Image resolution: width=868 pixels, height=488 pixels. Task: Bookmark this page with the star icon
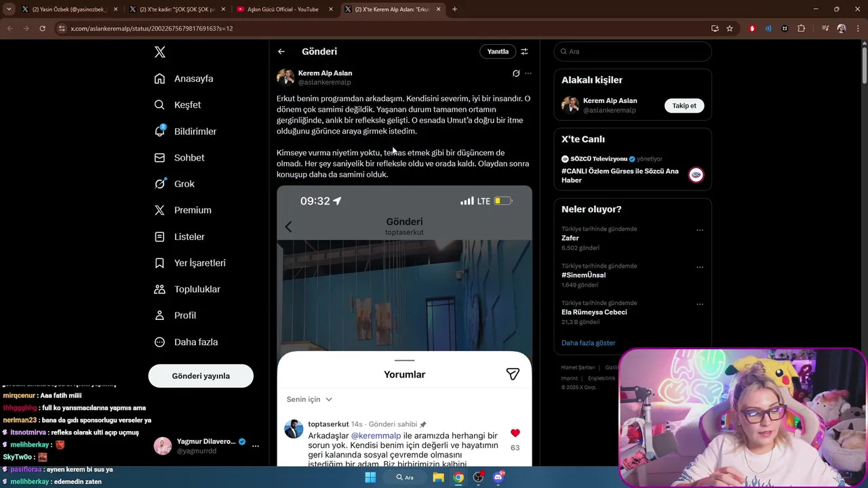(x=730, y=28)
